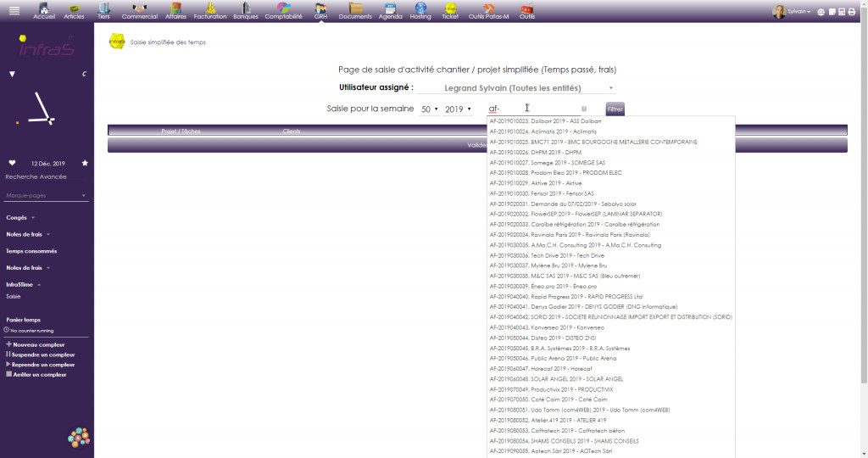
Task: Select AF-2019010028, Prodom Elec 2019 suggestion
Action: [x=610, y=173]
